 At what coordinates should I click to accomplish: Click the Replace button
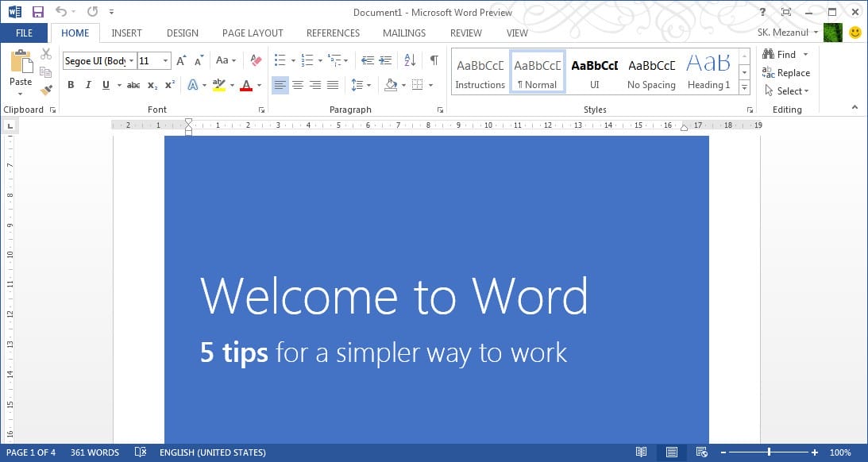[786, 72]
